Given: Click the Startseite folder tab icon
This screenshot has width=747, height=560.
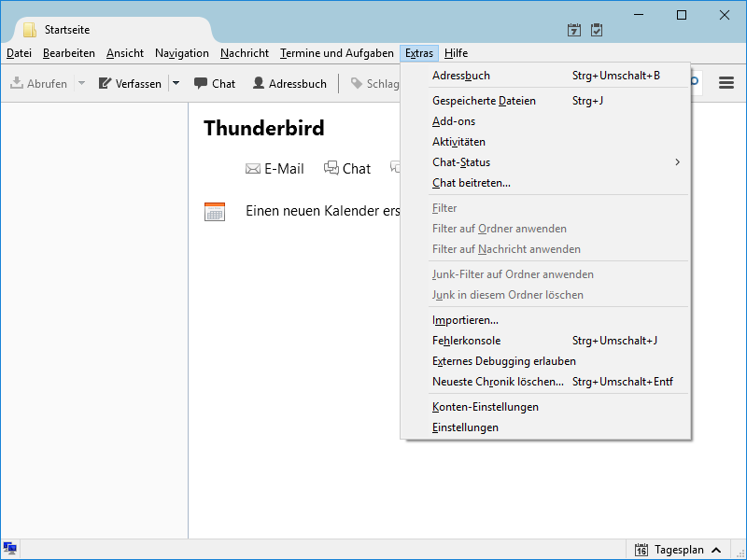Looking at the screenshot, I should (x=30, y=30).
